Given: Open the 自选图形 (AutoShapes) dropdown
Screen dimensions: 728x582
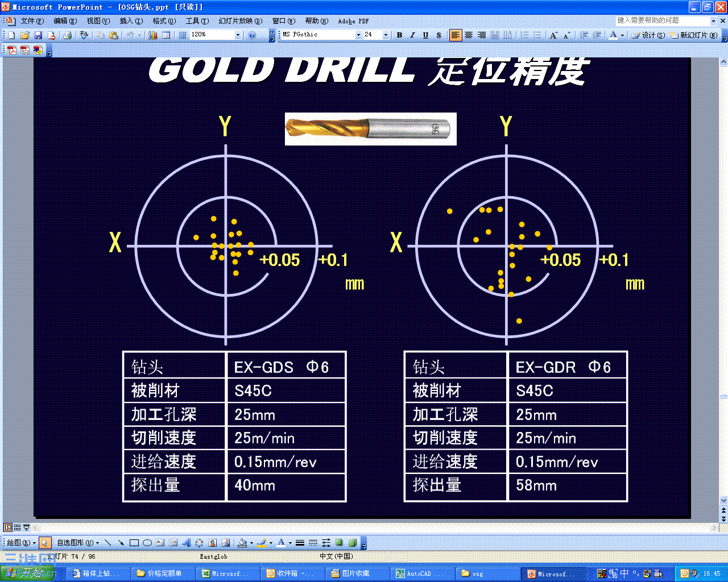Looking at the screenshot, I should tap(78, 543).
